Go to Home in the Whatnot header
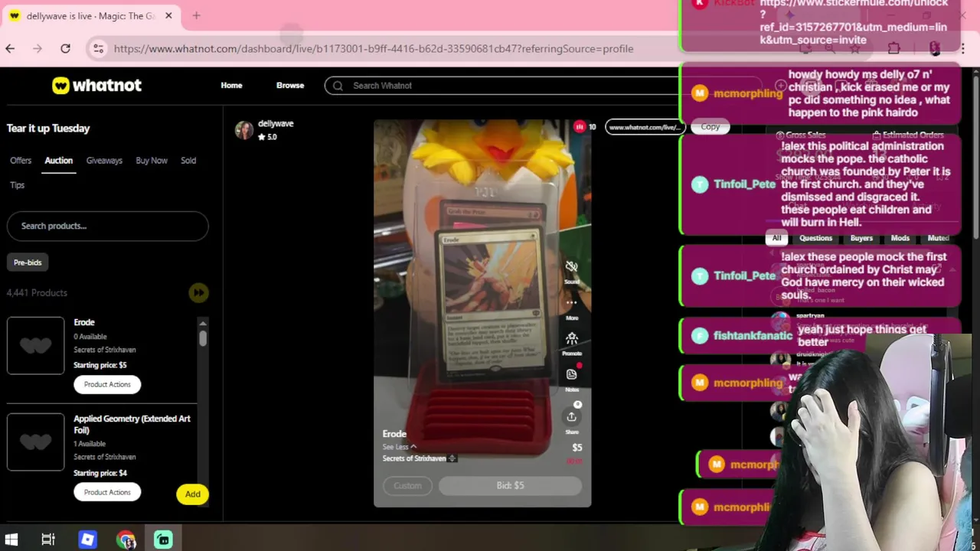This screenshot has width=980, height=551. click(231, 85)
